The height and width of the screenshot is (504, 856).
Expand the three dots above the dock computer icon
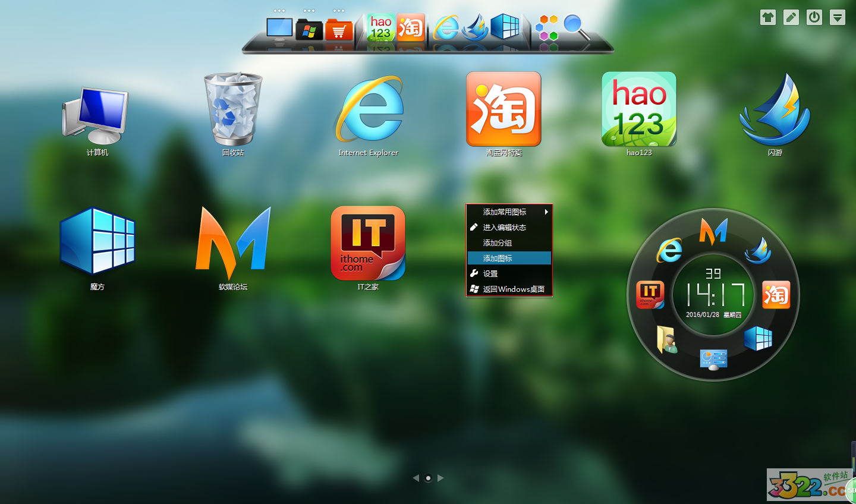pyautogui.click(x=279, y=11)
